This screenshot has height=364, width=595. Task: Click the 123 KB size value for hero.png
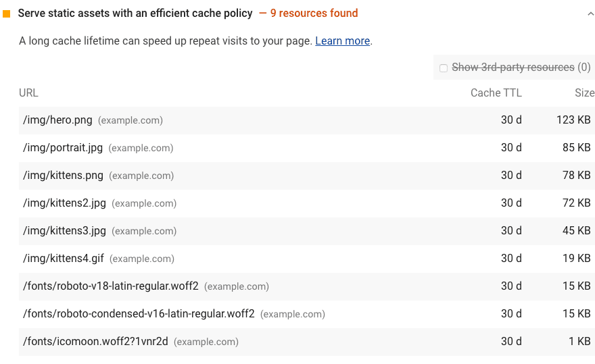point(573,120)
